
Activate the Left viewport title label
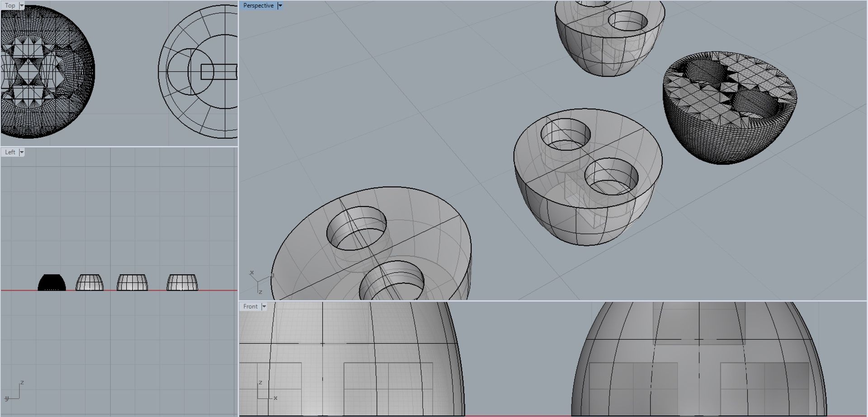pos(10,153)
